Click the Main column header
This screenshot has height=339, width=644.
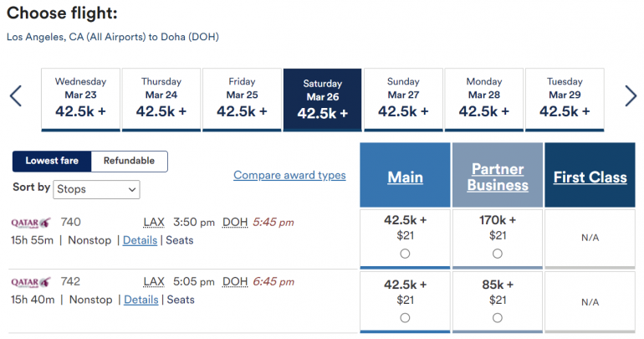coord(405,177)
